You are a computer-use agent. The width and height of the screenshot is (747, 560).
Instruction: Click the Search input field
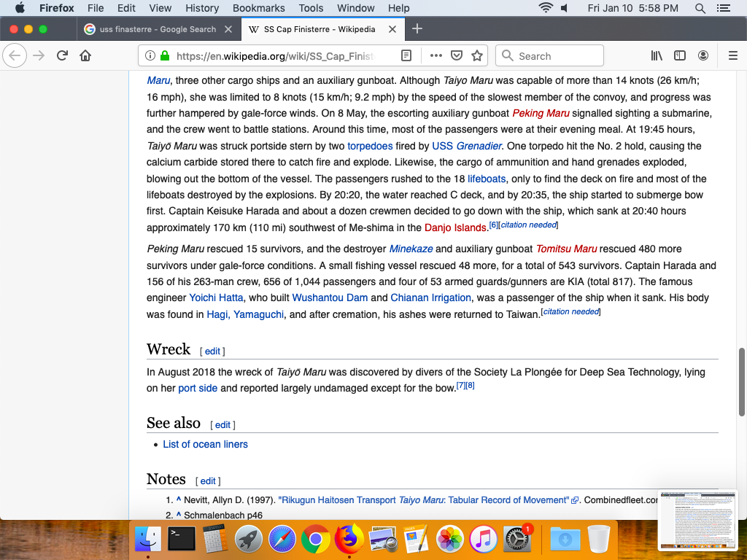click(558, 56)
